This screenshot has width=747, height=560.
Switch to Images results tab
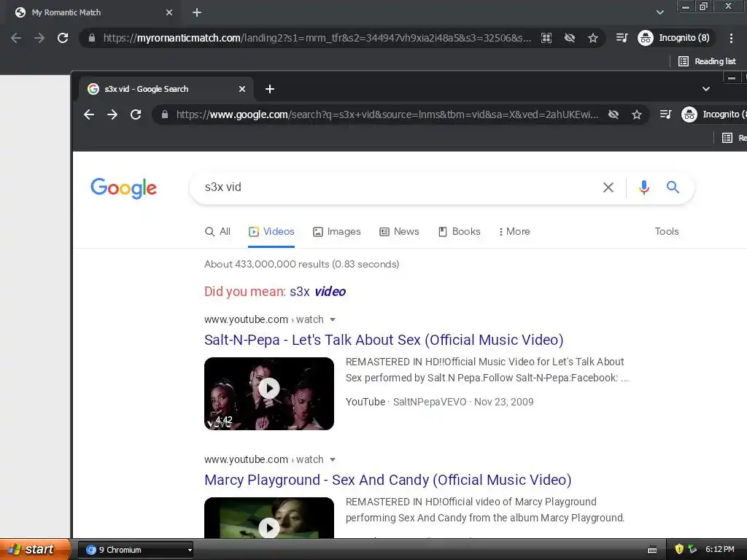tap(337, 231)
